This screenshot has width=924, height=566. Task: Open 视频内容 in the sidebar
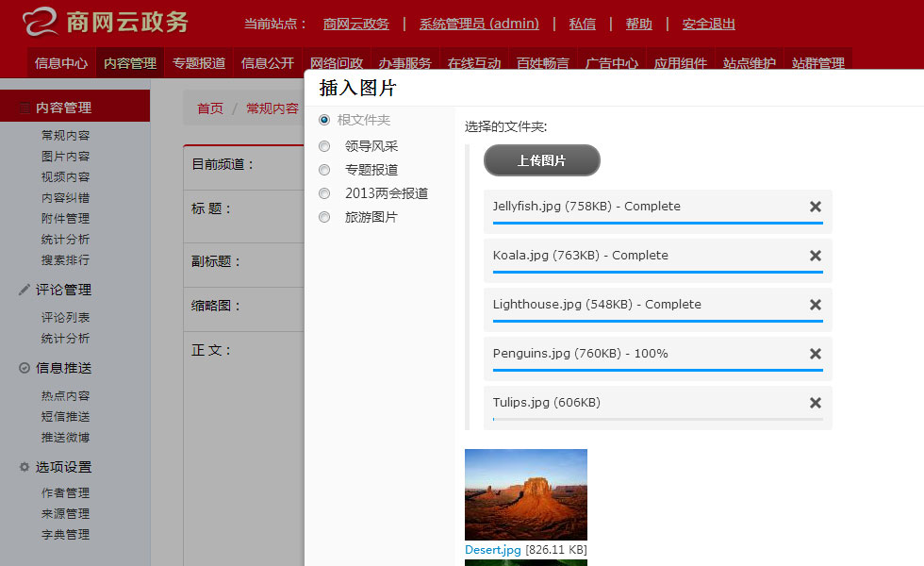[x=65, y=177]
